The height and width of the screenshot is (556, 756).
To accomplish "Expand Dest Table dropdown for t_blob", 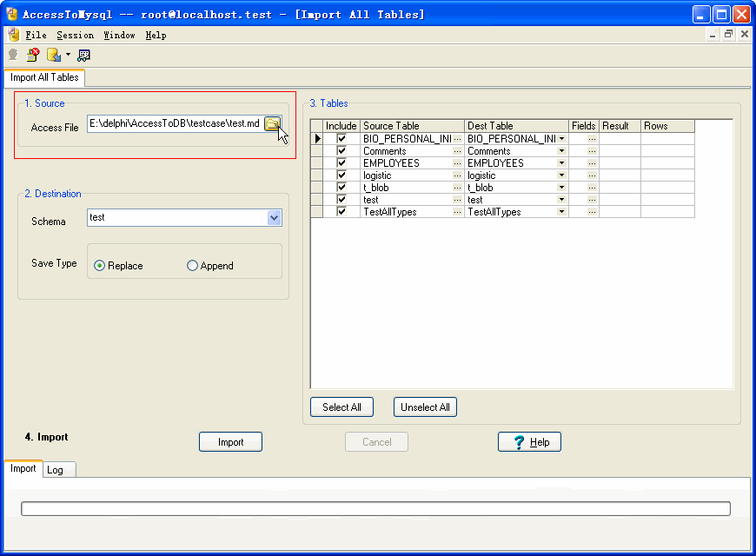I will [561, 188].
